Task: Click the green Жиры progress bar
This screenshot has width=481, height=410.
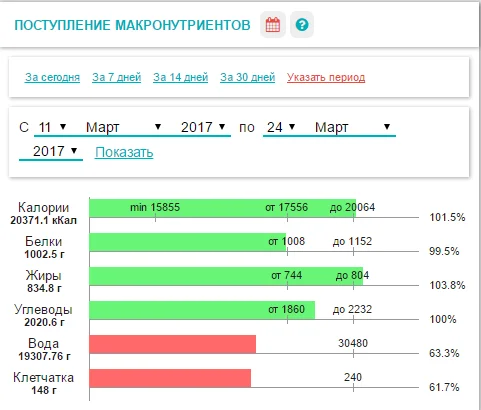Action: pos(226,276)
